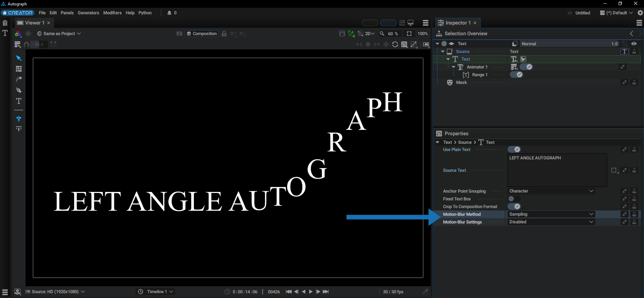
Task: Select the text tool in the viewer toolbar
Action: tap(19, 101)
